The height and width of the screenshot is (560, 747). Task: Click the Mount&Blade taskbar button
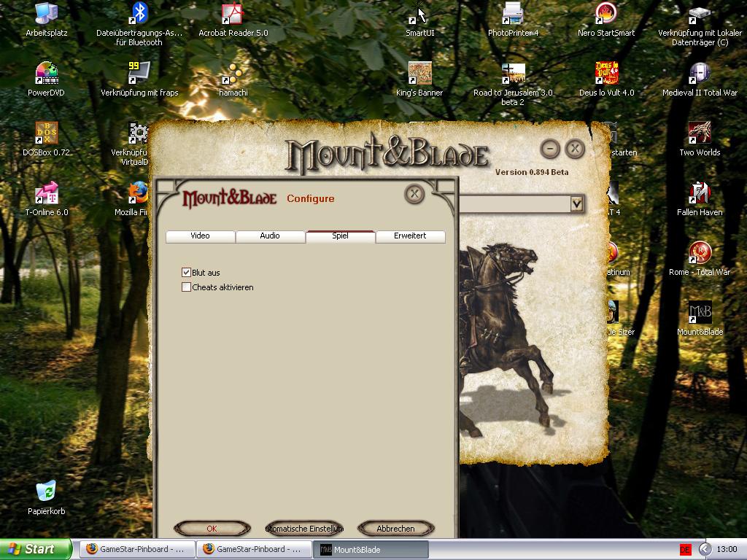click(x=371, y=550)
